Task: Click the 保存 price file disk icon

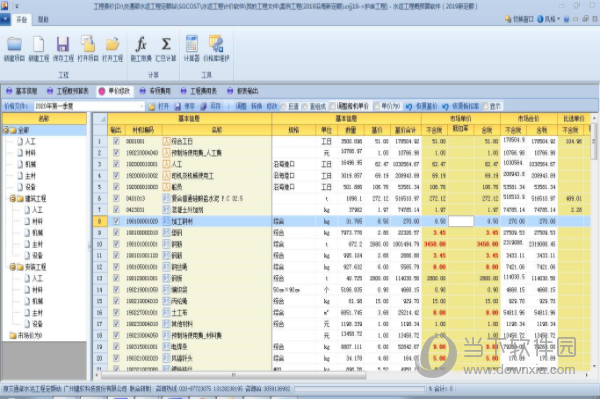Action: point(178,106)
